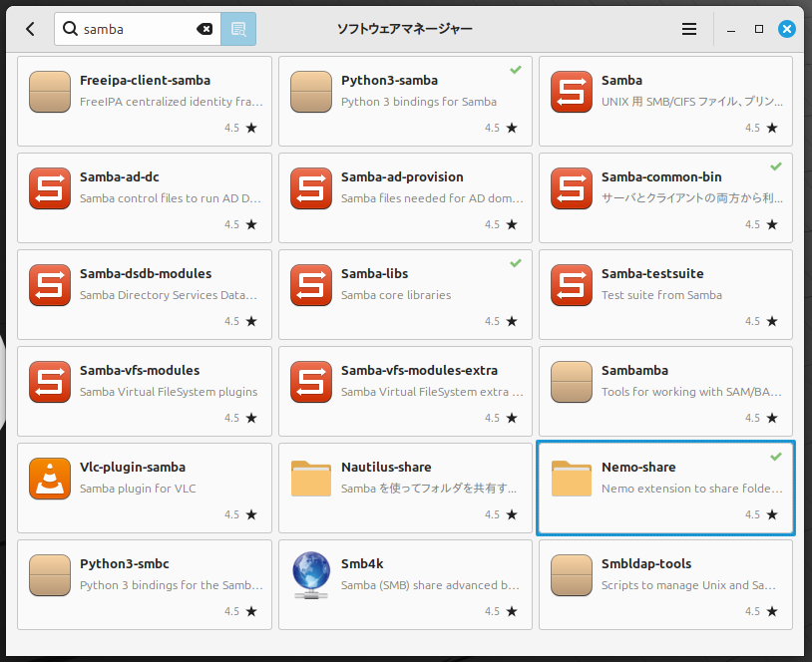Open the Smbldap-tools package

pyautogui.click(x=665, y=583)
